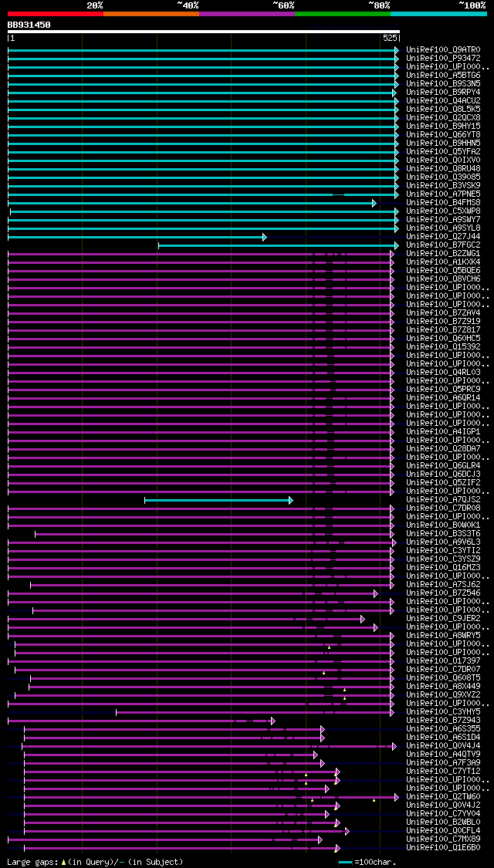Select the UniRef100_B7ZAV4 label

443,312
